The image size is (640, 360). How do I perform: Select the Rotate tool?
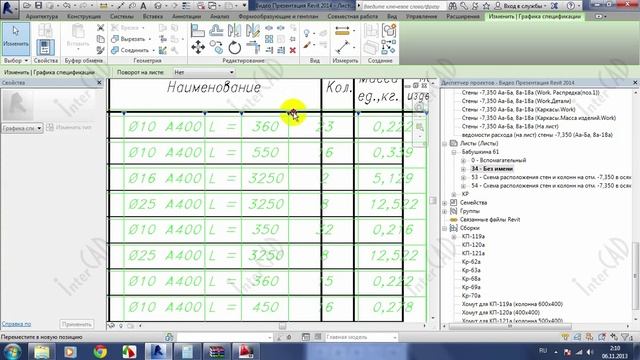(x=234, y=47)
